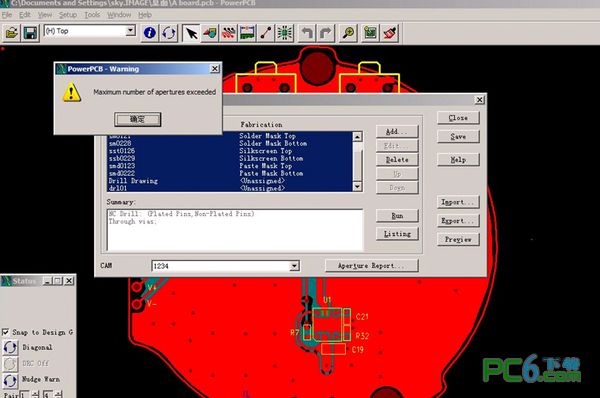Toggle the Nudge Warn option

click(10, 380)
